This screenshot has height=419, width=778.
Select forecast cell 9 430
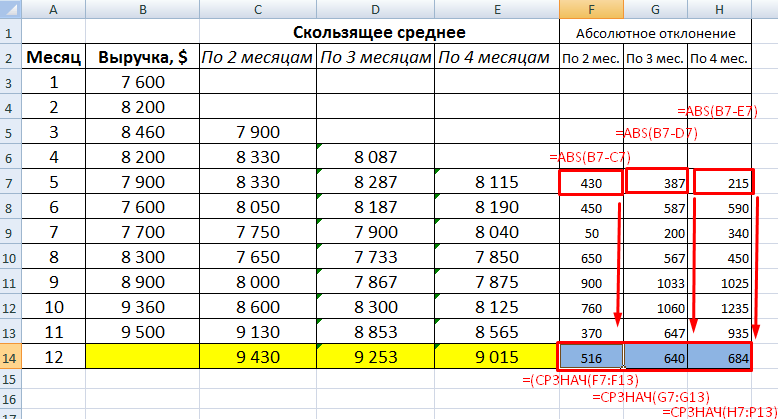[x=258, y=356]
